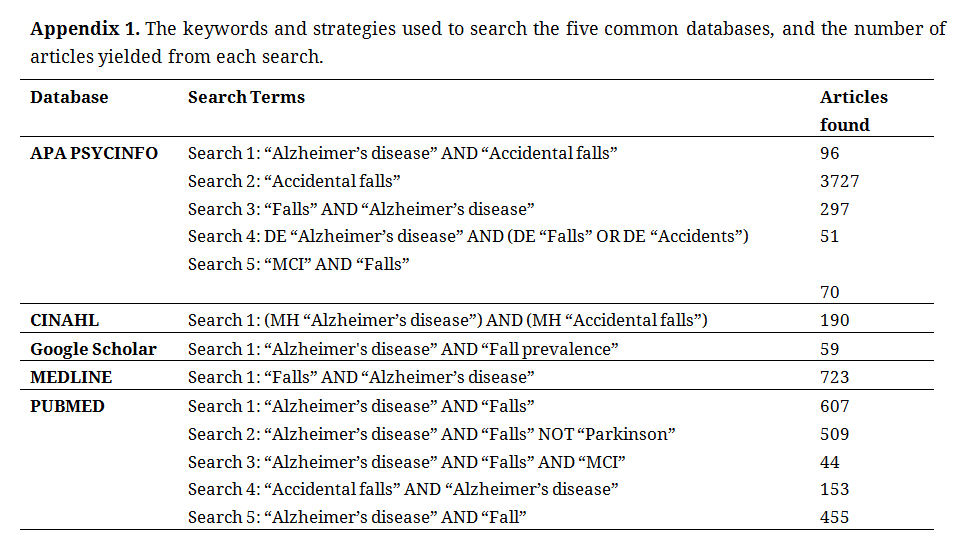Click the MEDLINE article count 723
The width and height of the screenshot is (965, 555).
pos(834,377)
